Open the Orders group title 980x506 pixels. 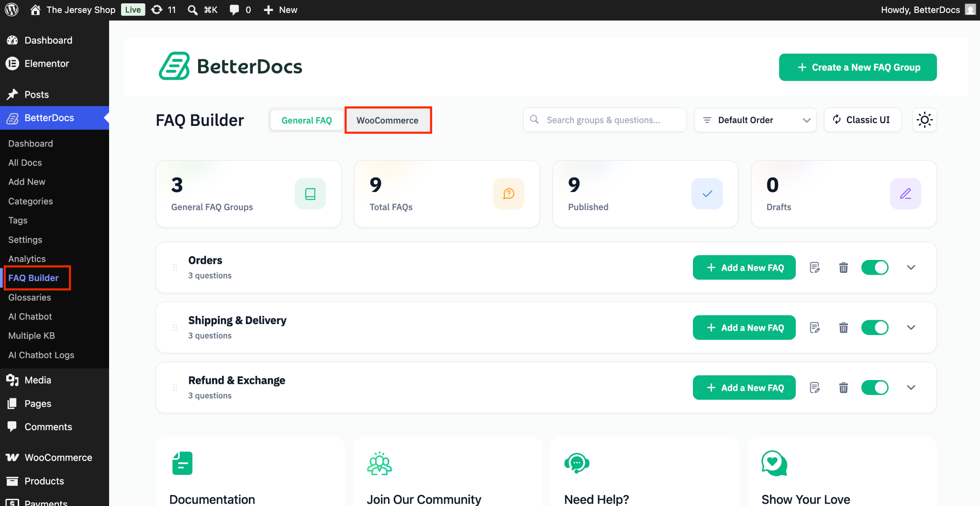(205, 260)
